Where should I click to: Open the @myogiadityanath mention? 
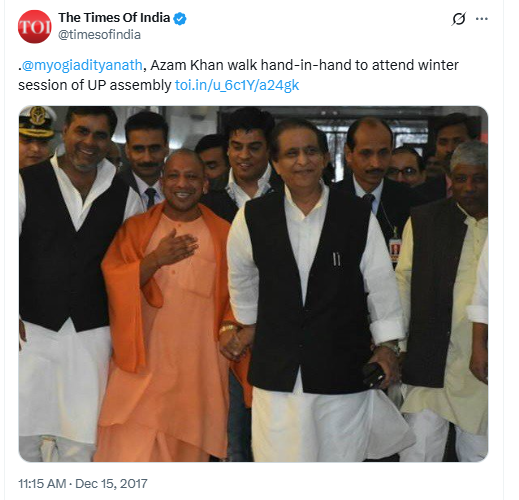tap(82, 65)
